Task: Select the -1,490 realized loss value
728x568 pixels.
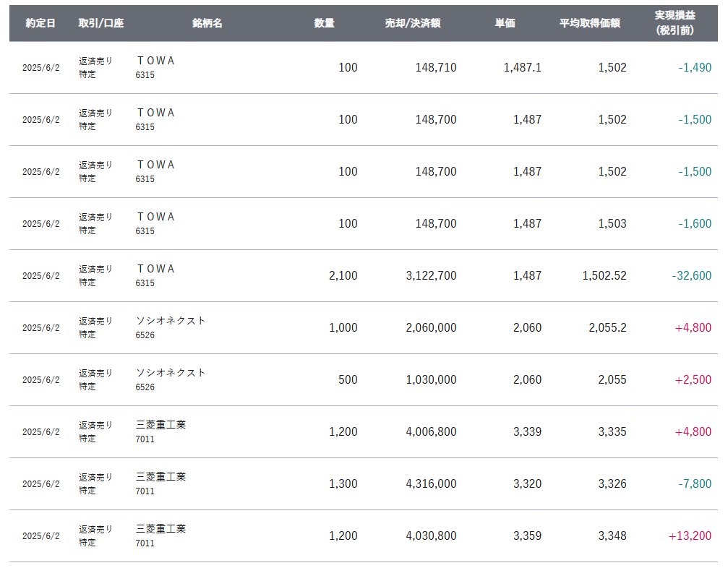Action: [695, 67]
